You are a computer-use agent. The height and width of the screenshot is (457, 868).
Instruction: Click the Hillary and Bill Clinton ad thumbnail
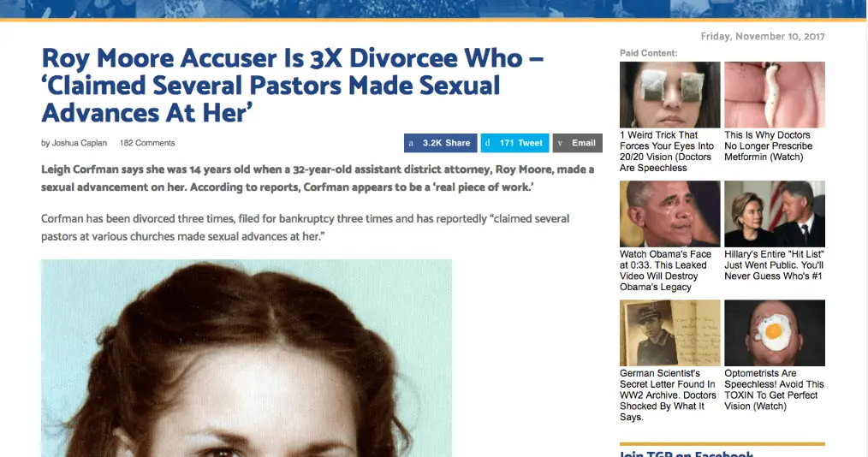pos(775,214)
